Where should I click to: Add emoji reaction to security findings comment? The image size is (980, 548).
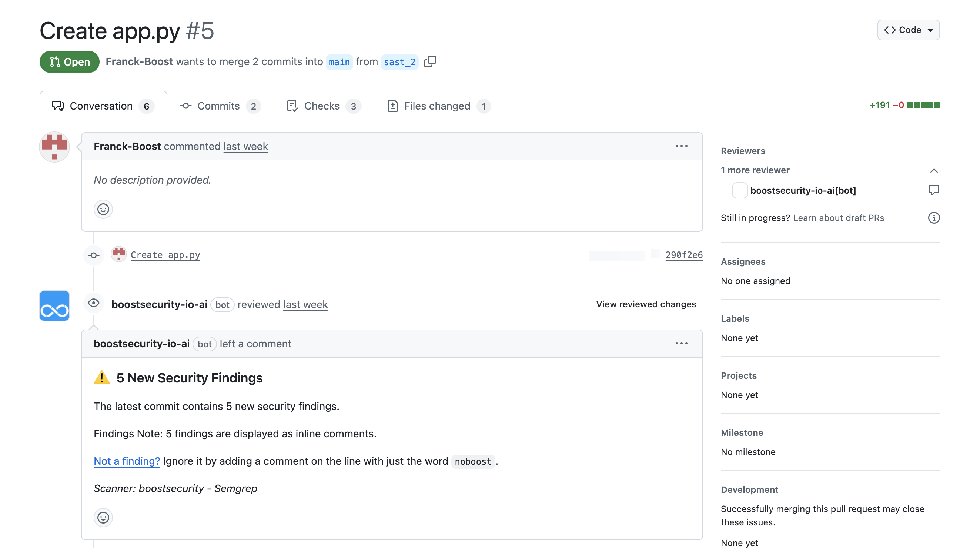tap(103, 517)
